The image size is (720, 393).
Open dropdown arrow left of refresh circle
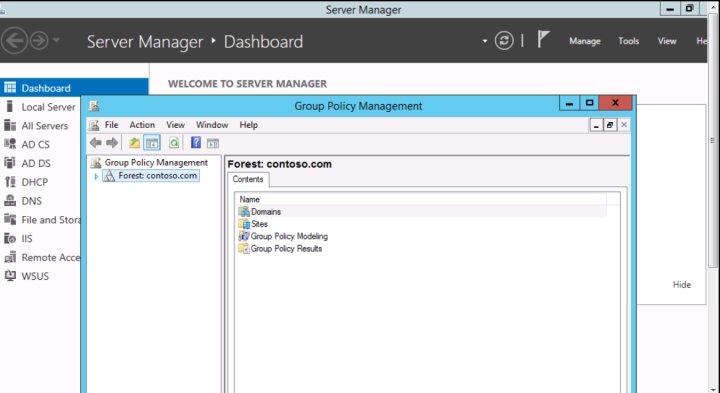pyautogui.click(x=484, y=41)
